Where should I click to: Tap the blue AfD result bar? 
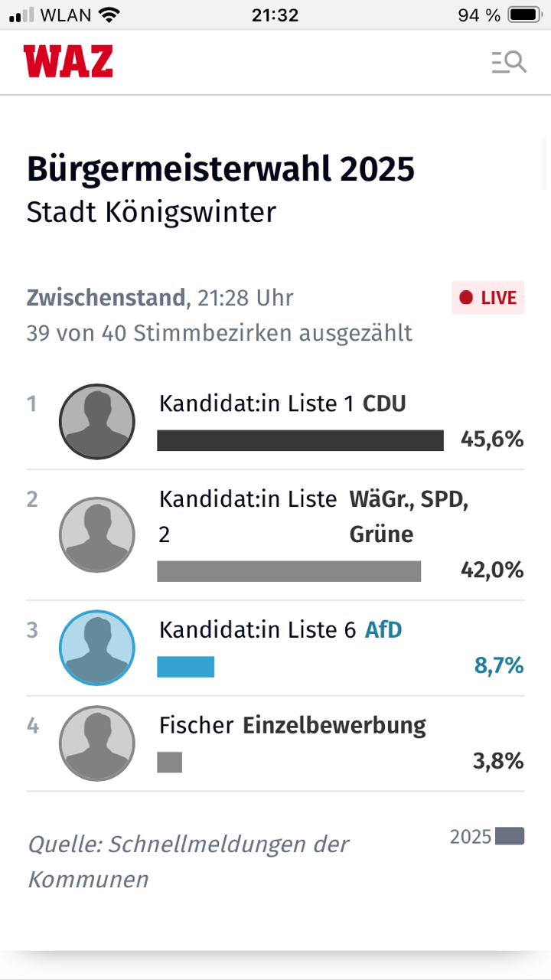(186, 666)
